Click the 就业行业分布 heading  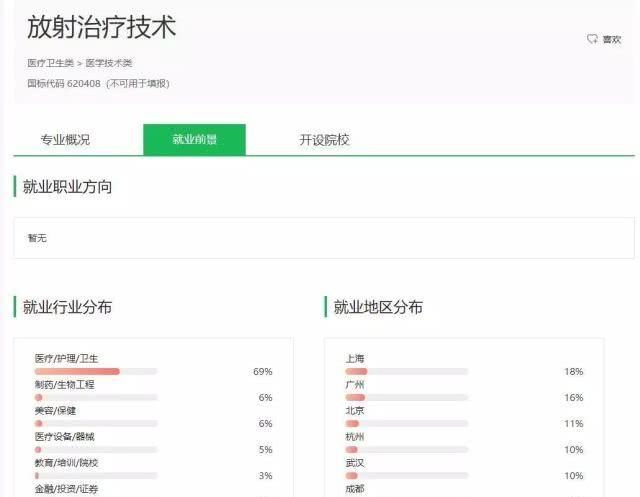tap(67, 307)
